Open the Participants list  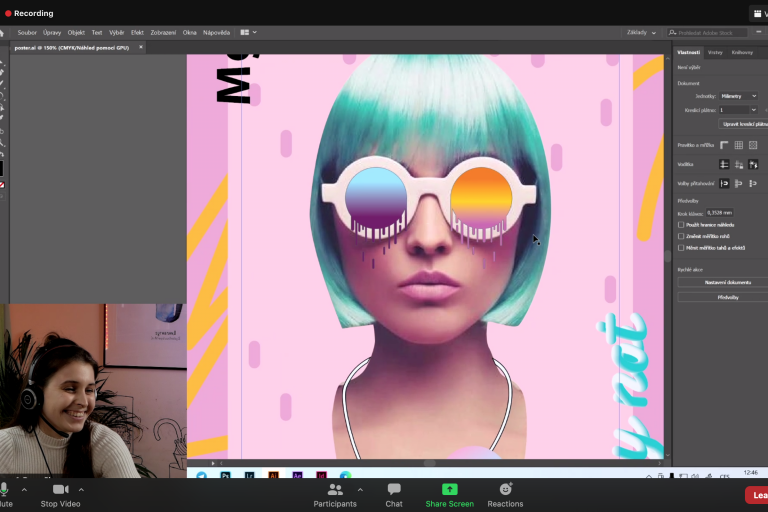pyautogui.click(x=335, y=489)
